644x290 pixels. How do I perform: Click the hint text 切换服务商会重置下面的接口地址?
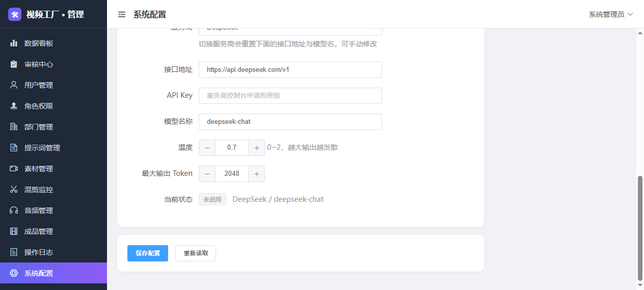pos(288,44)
